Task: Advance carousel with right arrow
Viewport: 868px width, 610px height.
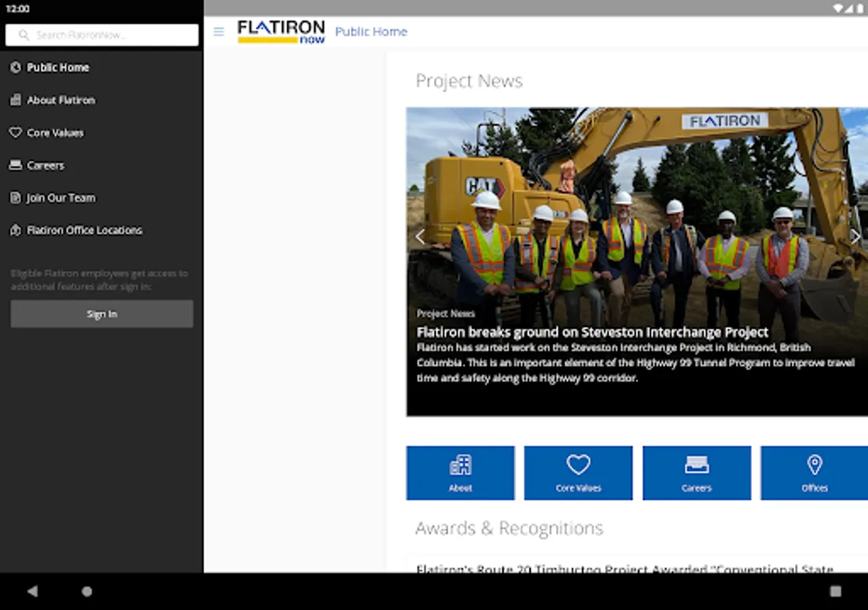Action: [x=856, y=237]
